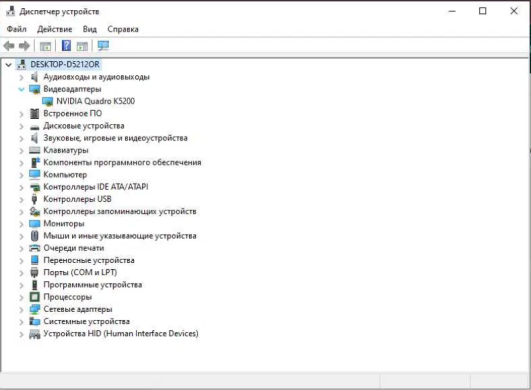Viewport: 531px width, 390px height.
Task: Click the USB plug icon of Контроллеры USB
Action: [x=34, y=199]
